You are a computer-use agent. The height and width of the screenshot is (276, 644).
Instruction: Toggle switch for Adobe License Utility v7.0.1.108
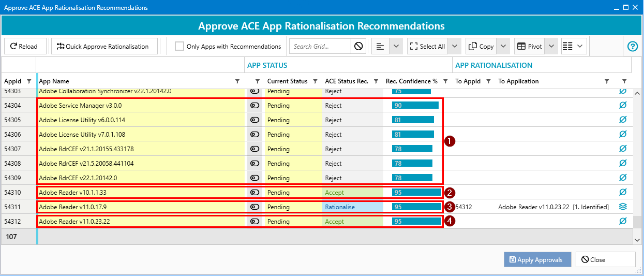pos(254,134)
